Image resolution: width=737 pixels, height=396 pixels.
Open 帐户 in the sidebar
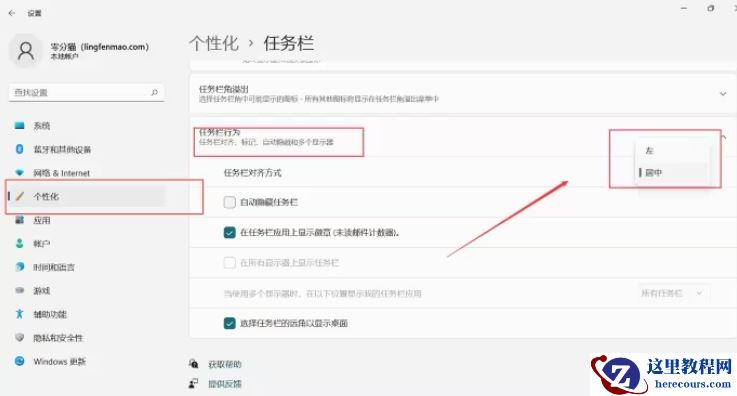pyautogui.click(x=41, y=243)
